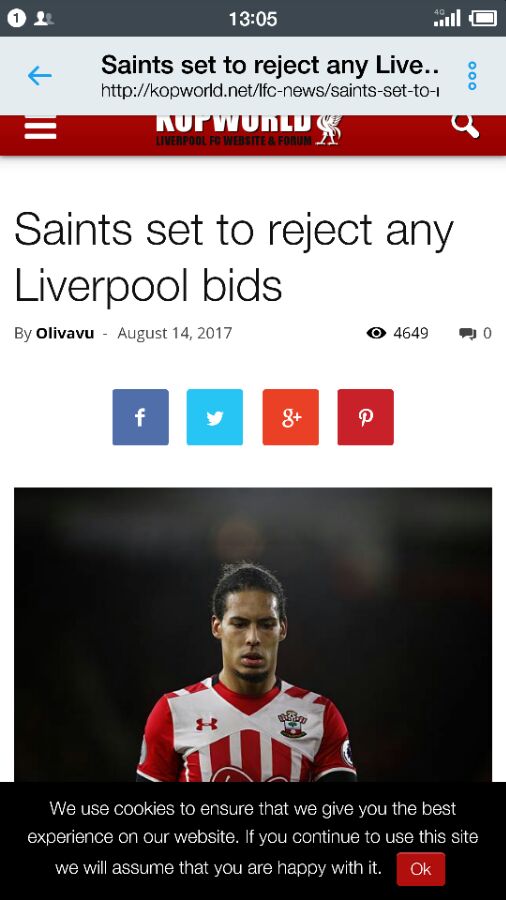The image size is (506, 900).
Task: Pin article on Pinterest
Action: 365,417
